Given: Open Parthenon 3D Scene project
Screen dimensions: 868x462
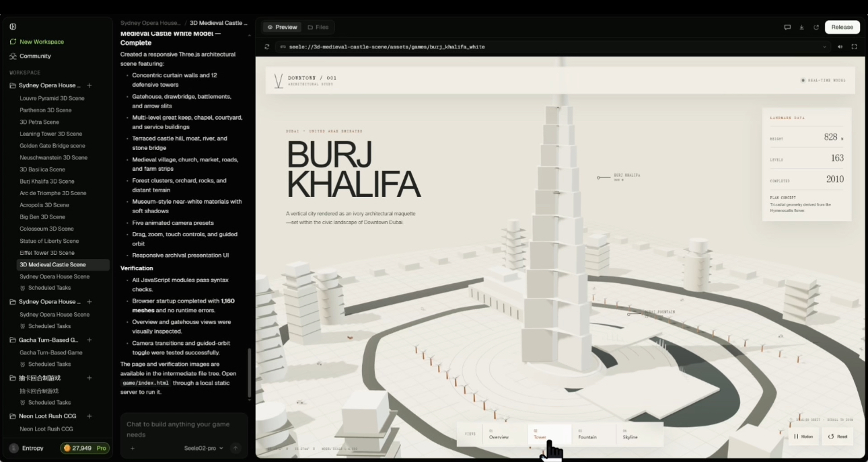Looking at the screenshot, I should click(46, 110).
